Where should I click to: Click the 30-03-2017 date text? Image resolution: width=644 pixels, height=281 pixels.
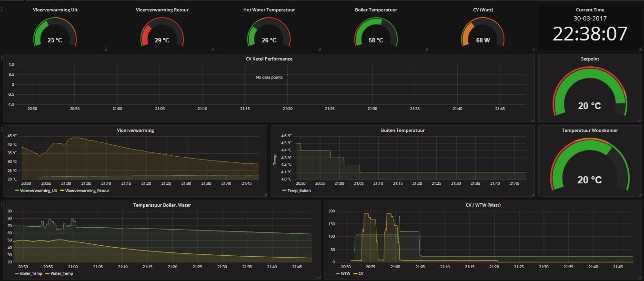[590, 18]
